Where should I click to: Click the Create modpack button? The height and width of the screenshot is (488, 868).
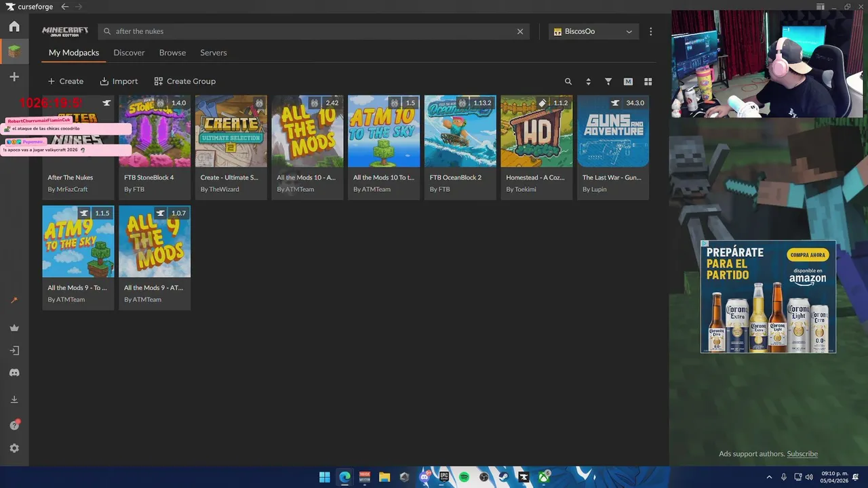[x=66, y=81]
